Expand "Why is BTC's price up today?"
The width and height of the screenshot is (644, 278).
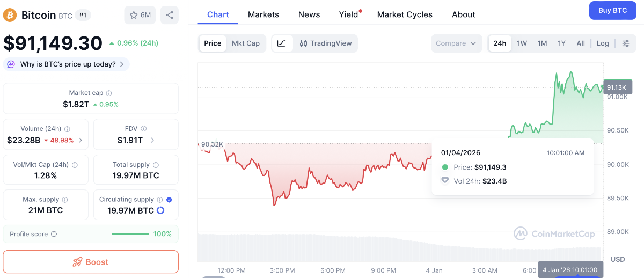coord(67,64)
